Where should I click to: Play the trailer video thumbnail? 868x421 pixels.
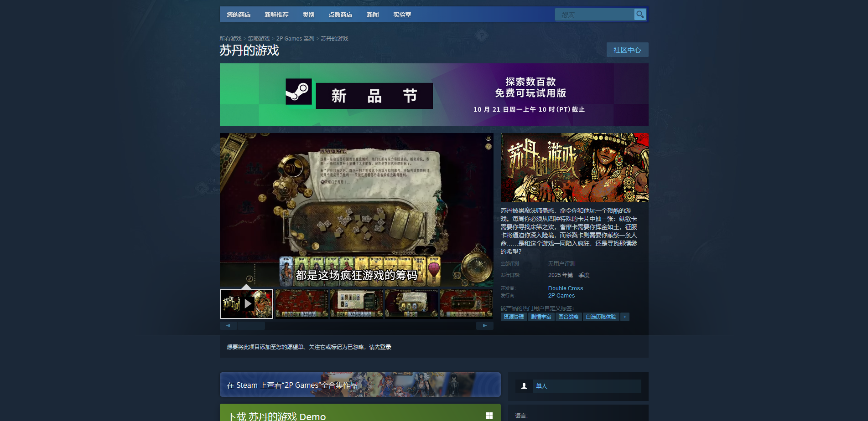[x=246, y=304]
